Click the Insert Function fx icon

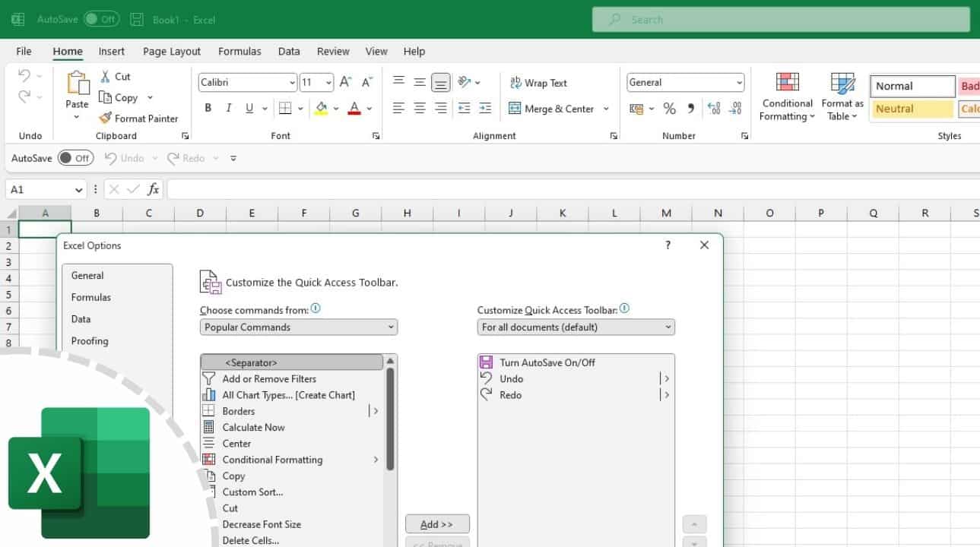pos(153,189)
